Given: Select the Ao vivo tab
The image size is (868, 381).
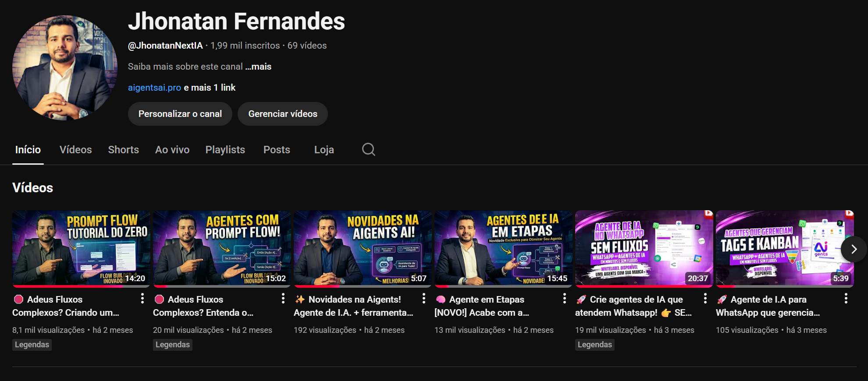Looking at the screenshot, I should click(x=172, y=150).
